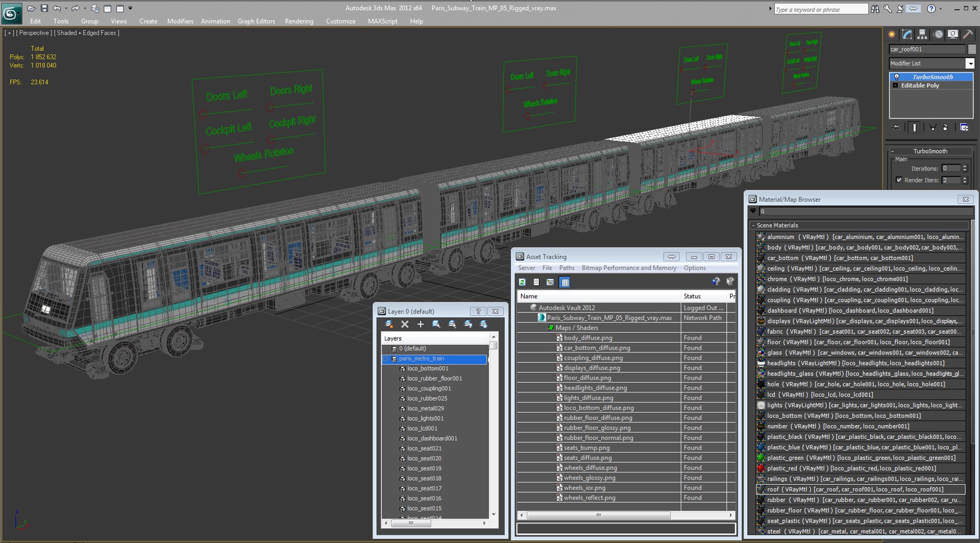Open the 3ds Max application menu logo

[x=11, y=13]
